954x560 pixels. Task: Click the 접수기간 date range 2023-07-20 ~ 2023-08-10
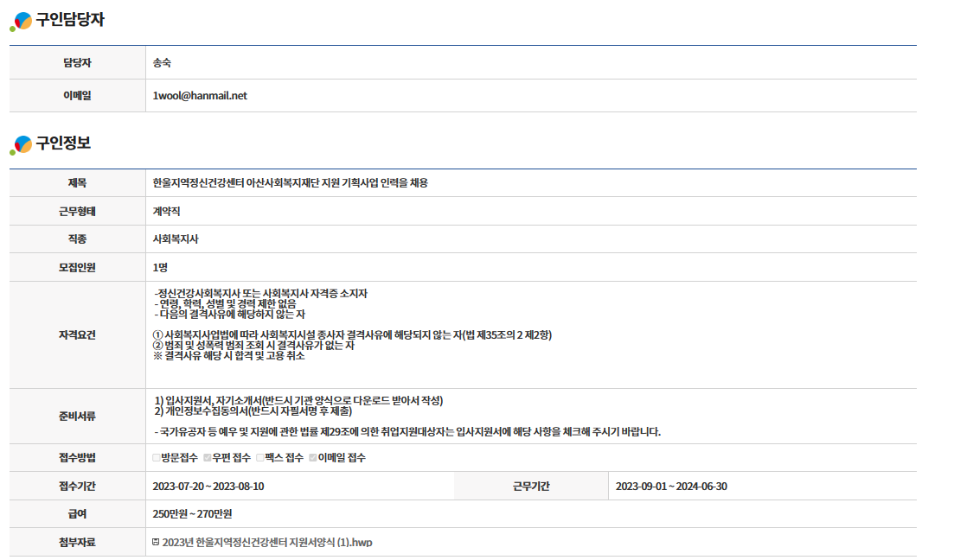[x=208, y=486]
